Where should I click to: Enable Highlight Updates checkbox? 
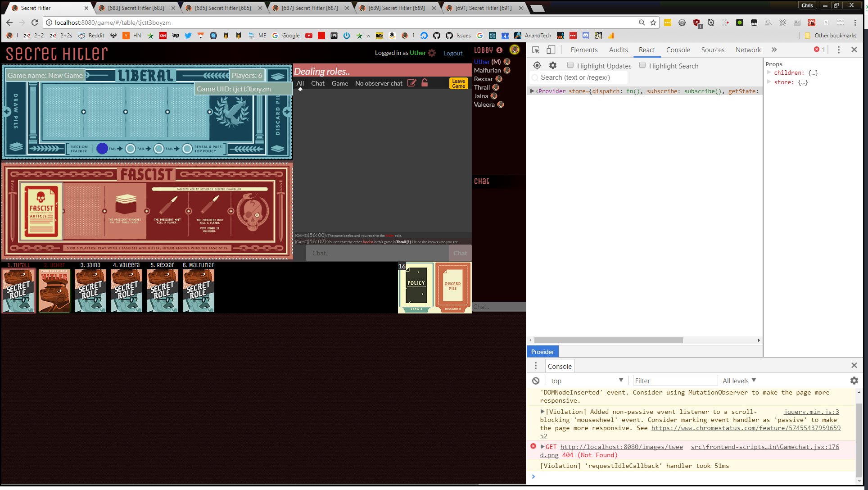570,65
